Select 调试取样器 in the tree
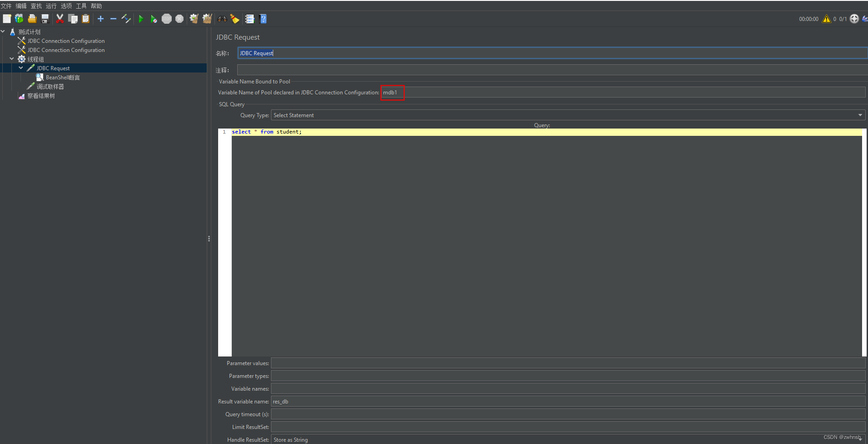Viewport: 868px width, 444px height. point(50,87)
